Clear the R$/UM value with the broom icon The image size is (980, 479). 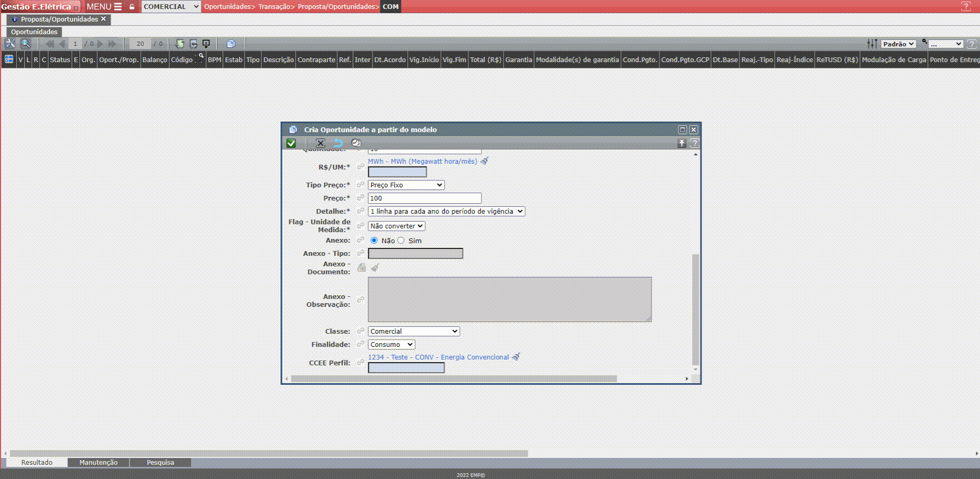click(484, 161)
